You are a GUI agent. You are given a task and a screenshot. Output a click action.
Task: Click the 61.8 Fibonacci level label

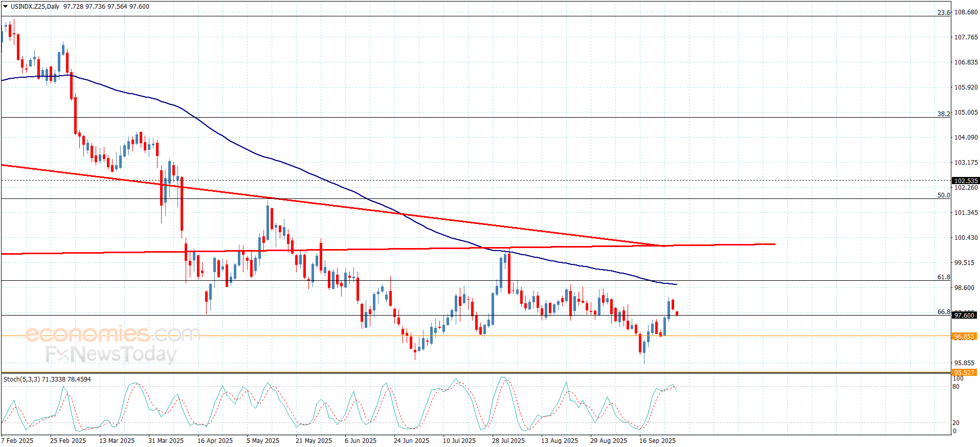pos(944,277)
